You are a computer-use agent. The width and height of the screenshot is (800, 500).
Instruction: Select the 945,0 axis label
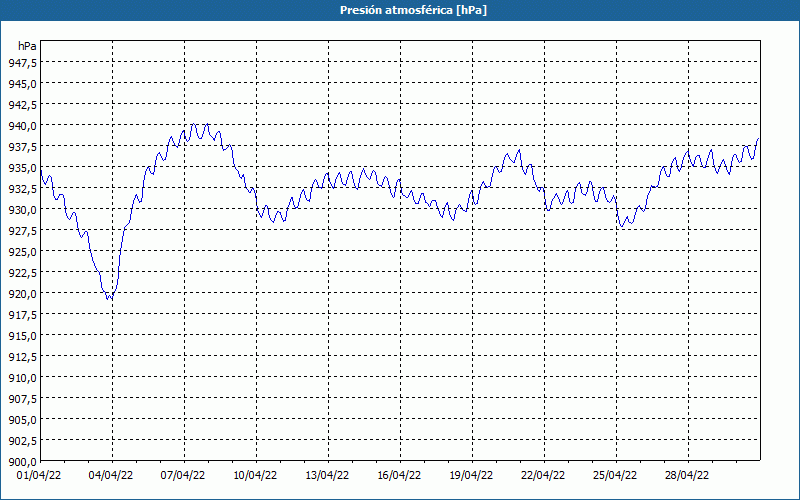click(x=22, y=83)
